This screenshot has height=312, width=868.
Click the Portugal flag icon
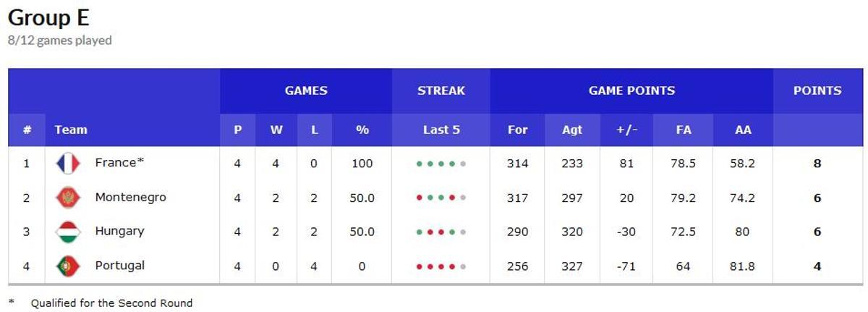click(68, 266)
